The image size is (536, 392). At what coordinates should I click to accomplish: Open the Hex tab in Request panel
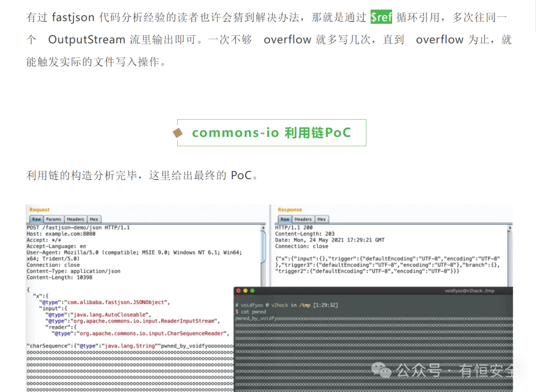tap(94, 219)
